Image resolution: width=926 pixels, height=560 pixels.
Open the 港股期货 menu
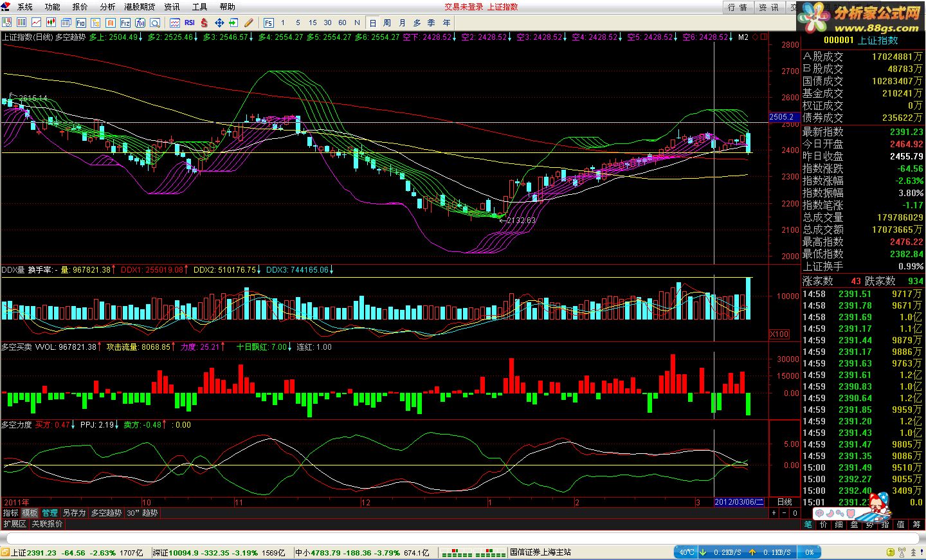tap(140, 7)
